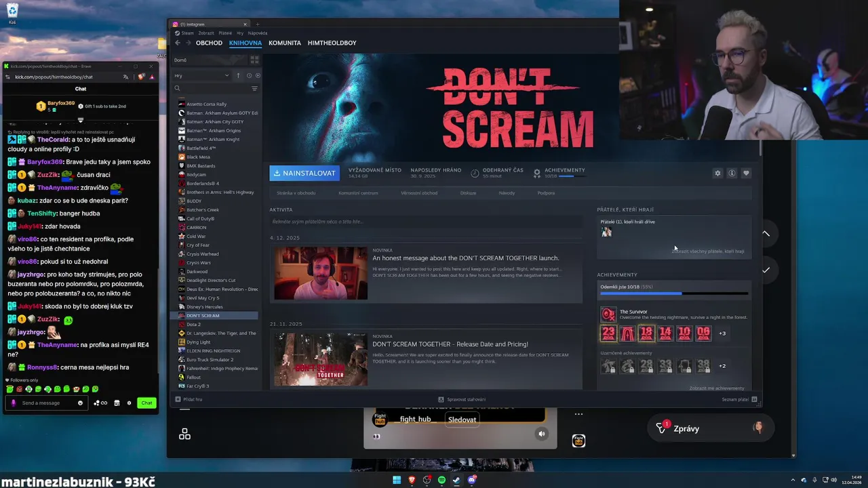868x488 pixels.
Task: Follow fight_hub with Sledovat button
Action: (462, 420)
